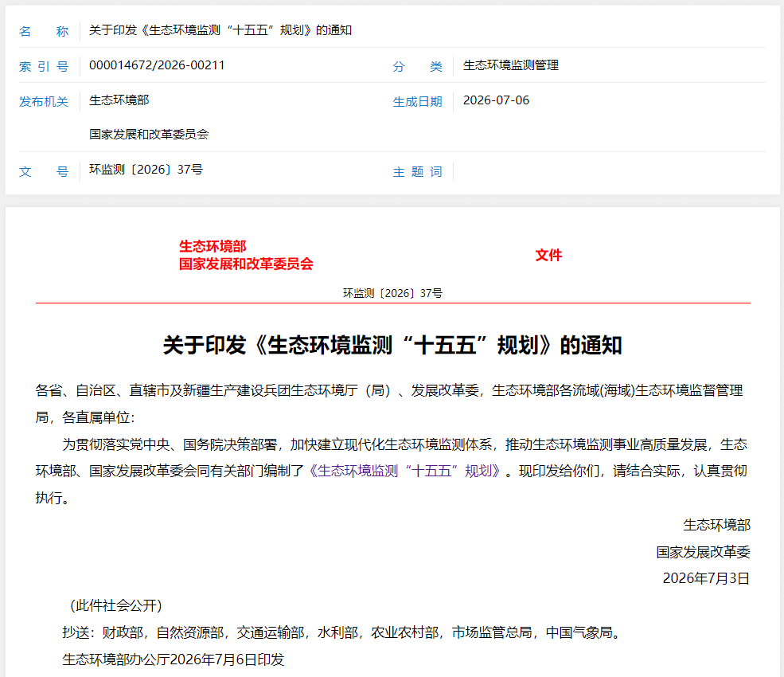This screenshot has height=677, width=784.
Task: Click the document title in 名称 row
Action: [220, 30]
